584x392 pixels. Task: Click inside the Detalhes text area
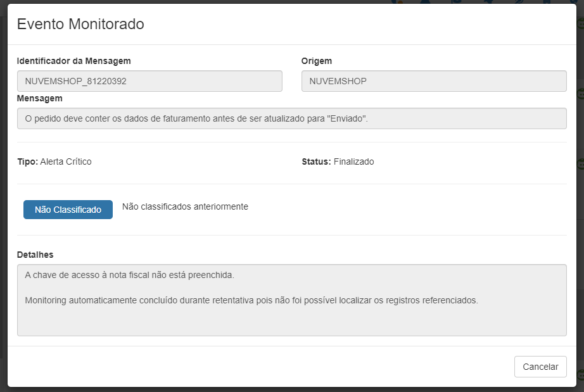[x=291, y=300]
